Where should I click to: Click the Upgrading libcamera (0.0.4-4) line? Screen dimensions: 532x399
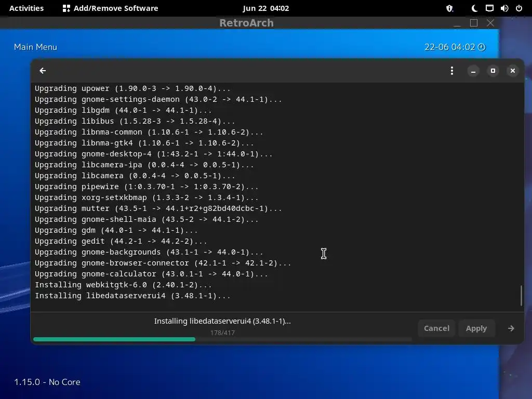pyautogui.click(x=135, y=176)
